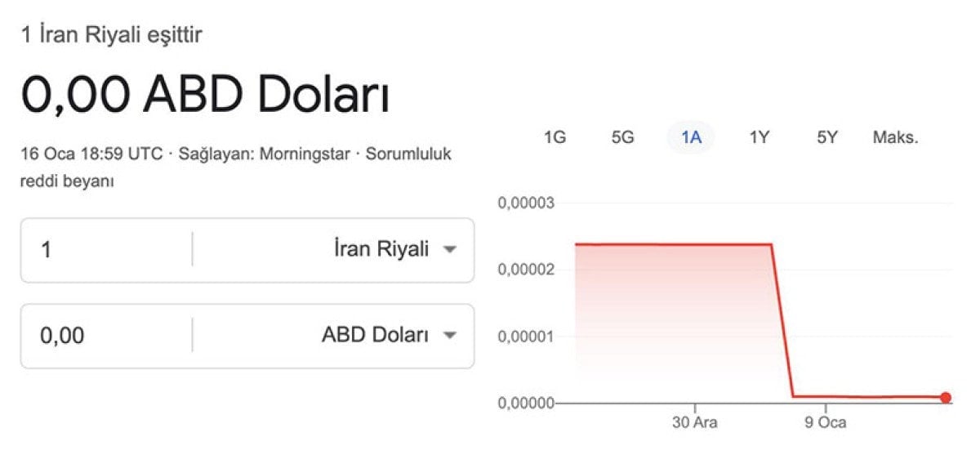Click the amount field containing 1
This screenshot has height=455, width=980.
tap(106, 250)
